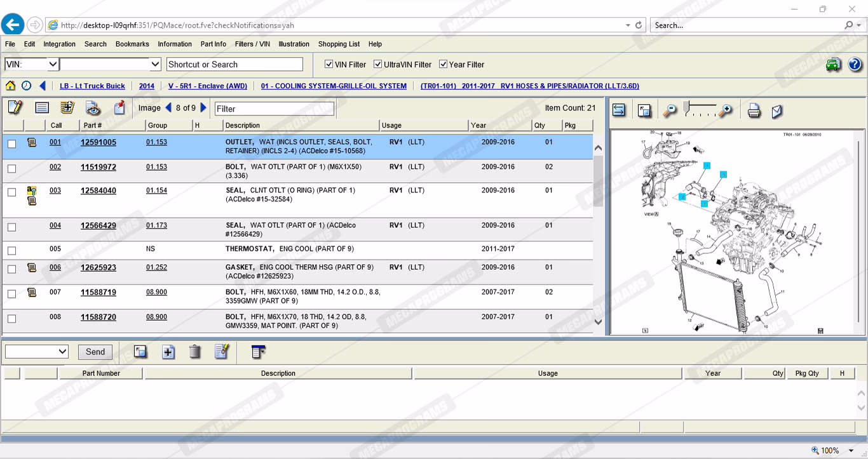The height and width of the screenshot is (459, 868).
Task: Expand the VIN type dropdown
Action: point(53,64)
